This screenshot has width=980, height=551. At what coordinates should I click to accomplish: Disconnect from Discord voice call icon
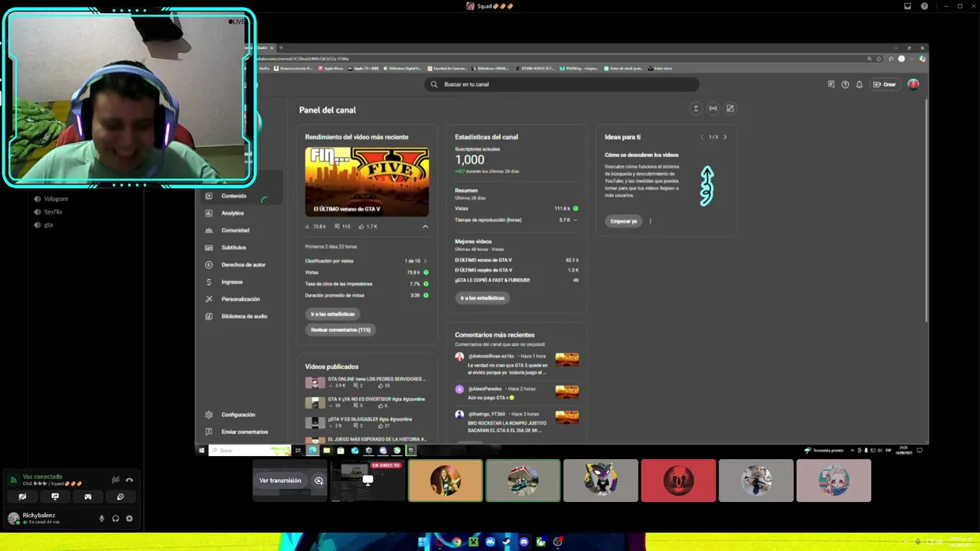click(x=129, y=480)
